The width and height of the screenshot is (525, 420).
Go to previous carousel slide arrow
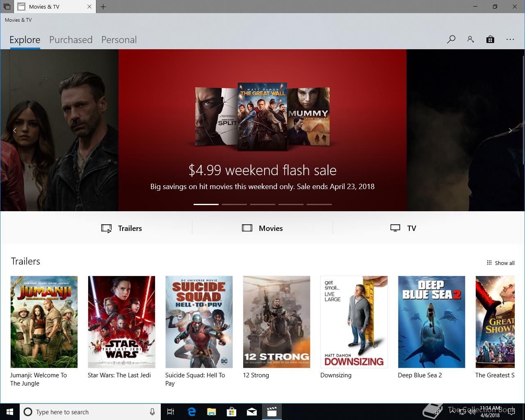pyautogui.click(x=15, y=130)
